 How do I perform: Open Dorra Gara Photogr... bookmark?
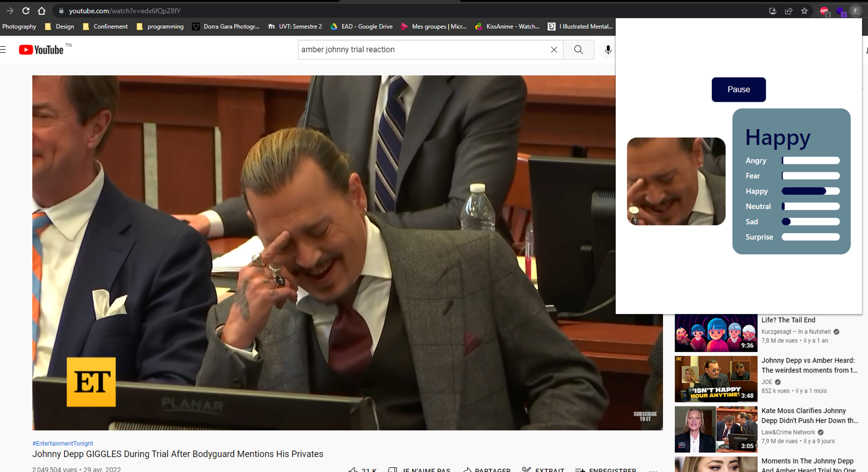click(225, 26)
